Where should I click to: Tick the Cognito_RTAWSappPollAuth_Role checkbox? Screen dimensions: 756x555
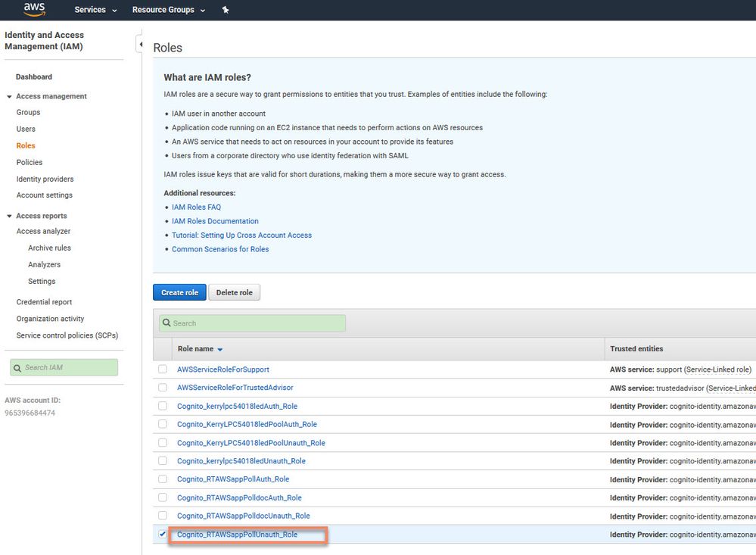[163, 479]
